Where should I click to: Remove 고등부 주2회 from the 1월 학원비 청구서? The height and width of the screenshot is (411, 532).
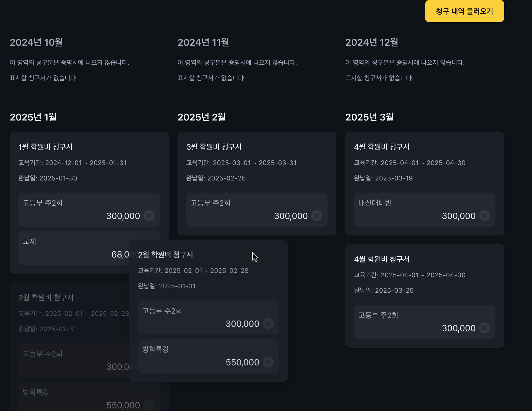tap(149, 216)
